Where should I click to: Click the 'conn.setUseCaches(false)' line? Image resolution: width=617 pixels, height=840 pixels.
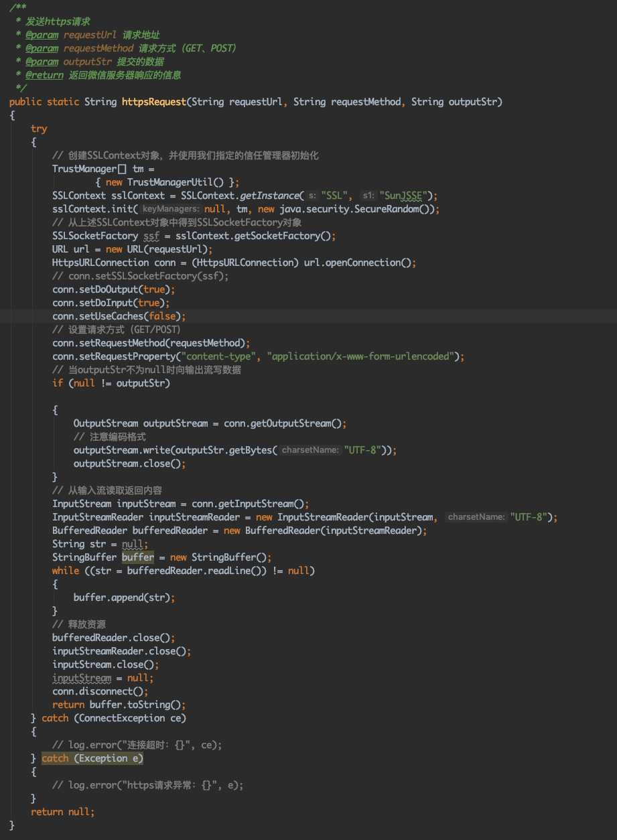coord(119,316)
